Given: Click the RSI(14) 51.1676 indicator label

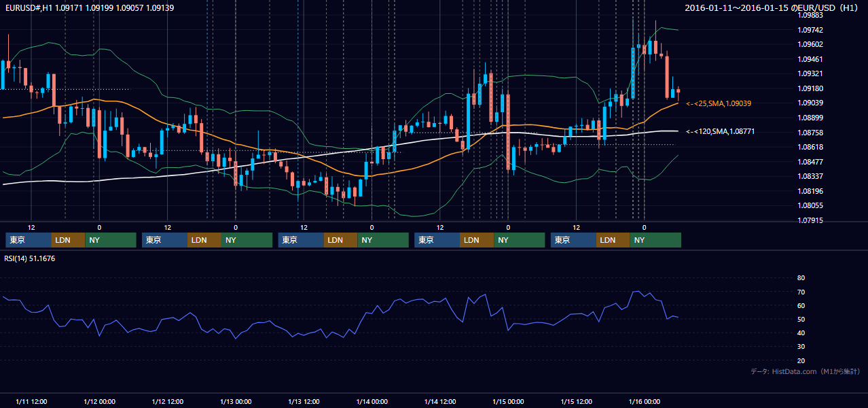Looking at the screenshot, I should [30, 258].
